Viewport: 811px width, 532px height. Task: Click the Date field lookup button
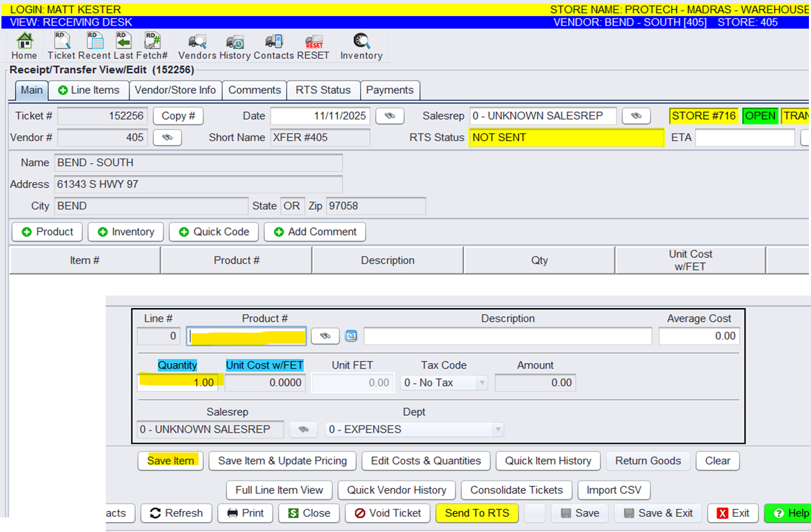click(390, 116)
